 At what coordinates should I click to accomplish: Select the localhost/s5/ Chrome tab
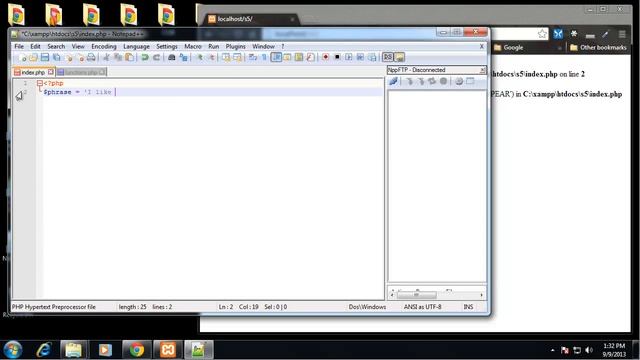250,19
